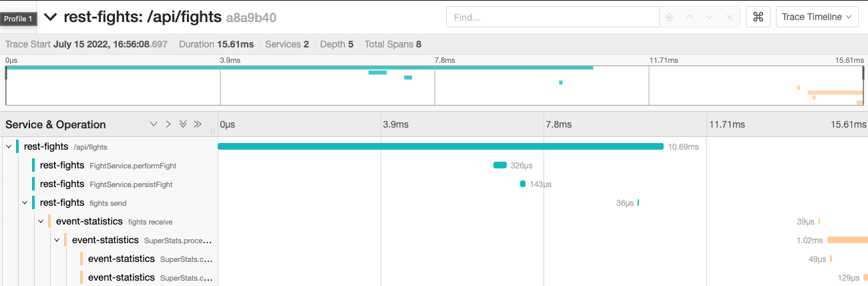Expand one level using single down chevron
Image resolution: width=868 pixels, height=286 pixels.
coord(154,124)
